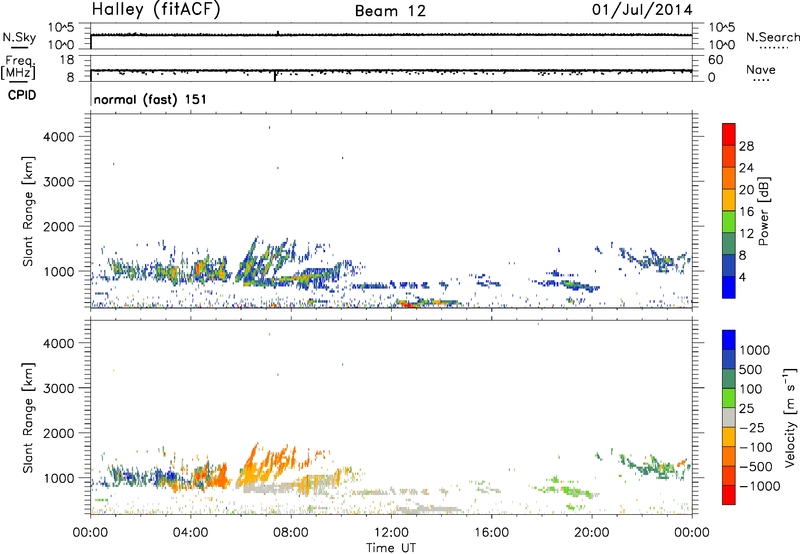Click the "28" label on Power color bar

point(746,146)
